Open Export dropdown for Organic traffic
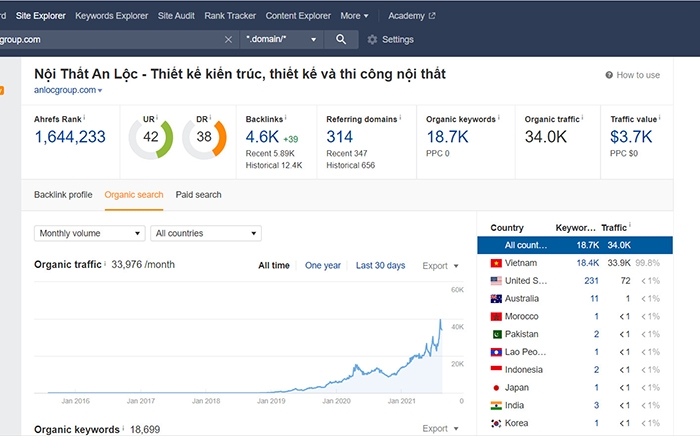This screenshot has height=436, width=700. [x=441, y=266]
